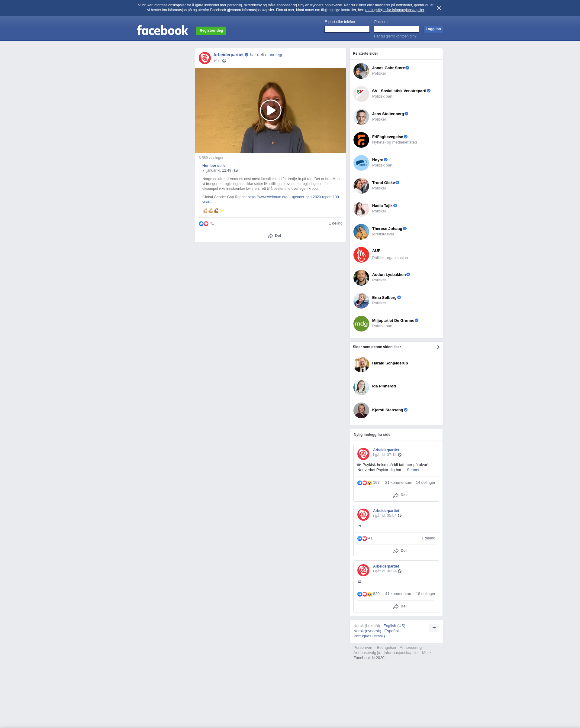This screenshot has width=580, height=728.
Task: Open Hun bør stille page link
Action: (214, 166)
